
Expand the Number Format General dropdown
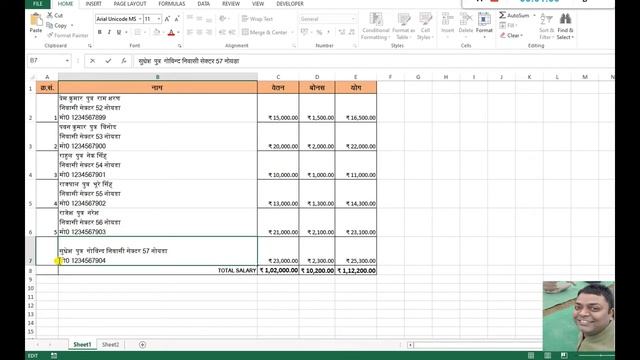pyautogui.click(x=353, y=19)
